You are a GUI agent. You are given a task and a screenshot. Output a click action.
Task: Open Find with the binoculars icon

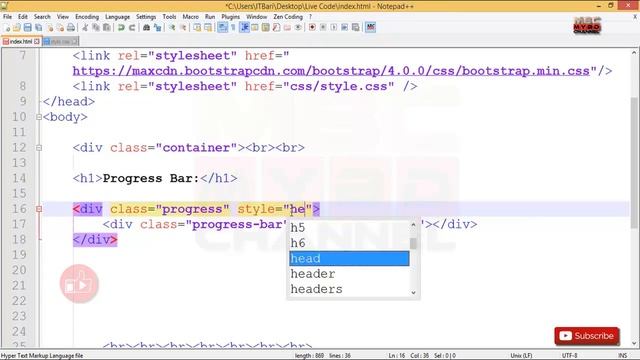146,27
